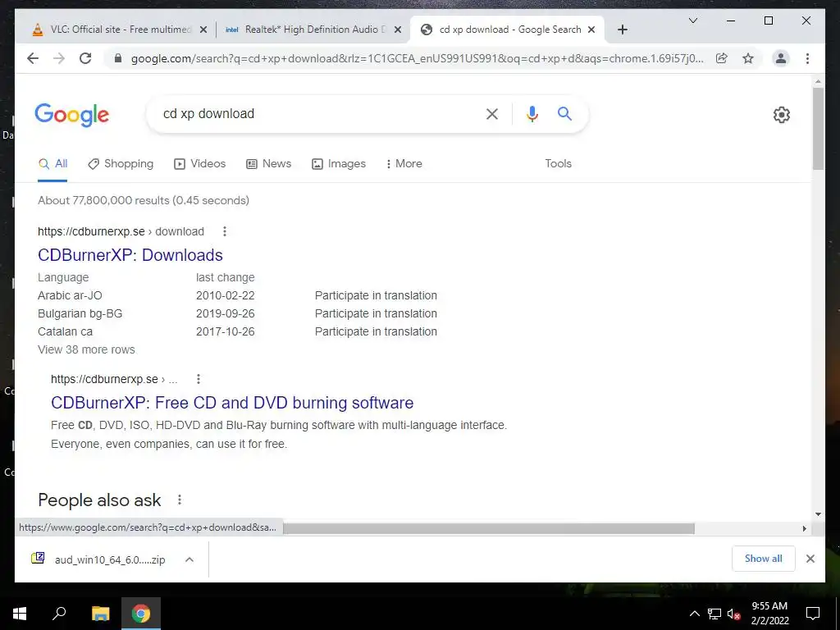Click the Arabic ar-JO table cell
Viewport: 840px width, 630px height.
tap(70, 295)
